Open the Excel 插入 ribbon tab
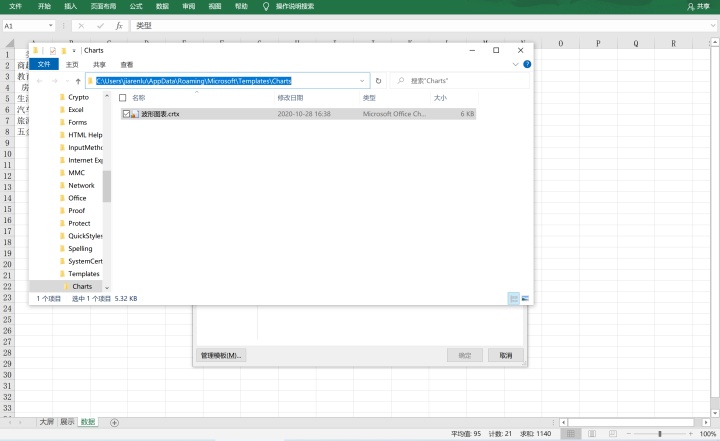 tap(71, 6)
